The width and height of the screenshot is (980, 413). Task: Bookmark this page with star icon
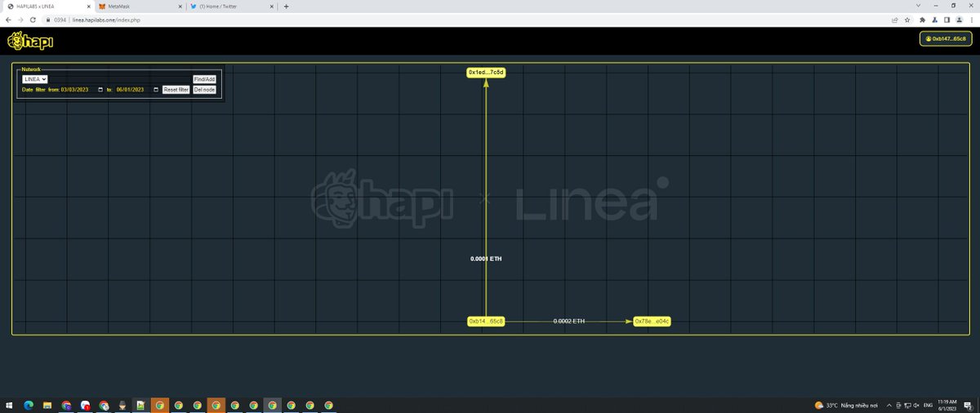click(907, 20)
